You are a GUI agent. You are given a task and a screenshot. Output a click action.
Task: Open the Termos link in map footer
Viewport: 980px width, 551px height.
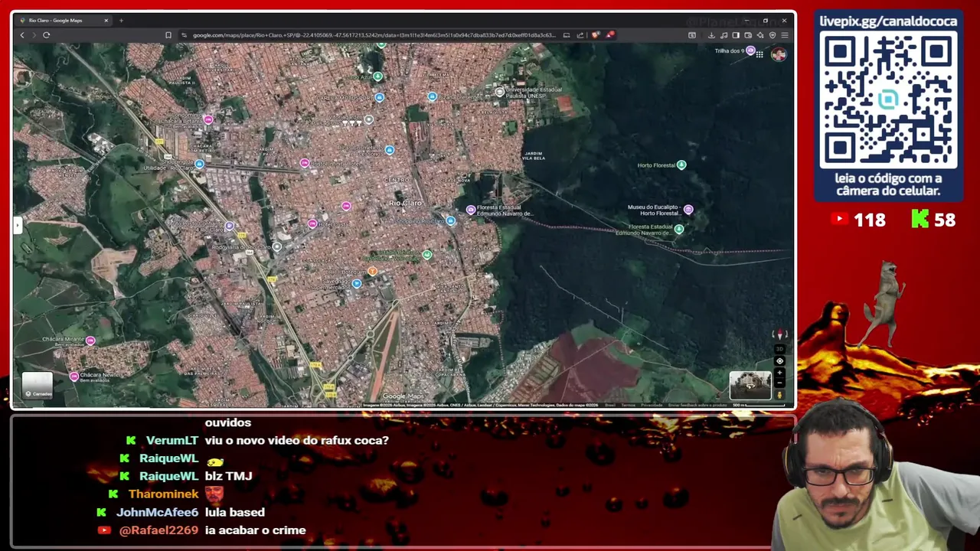point(628,405)
